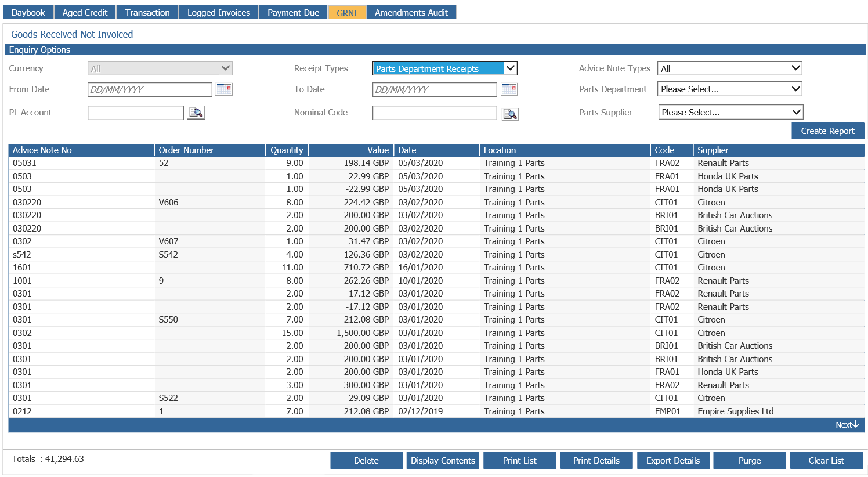This screenshot has width=868, height=477.
Task: Click the Create Report button
Action: pyautogui.click(x=827, y=131)
